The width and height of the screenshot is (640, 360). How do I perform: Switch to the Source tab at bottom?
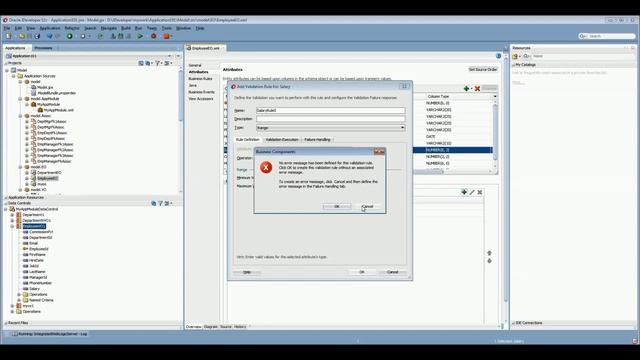(x=226, y=327)
